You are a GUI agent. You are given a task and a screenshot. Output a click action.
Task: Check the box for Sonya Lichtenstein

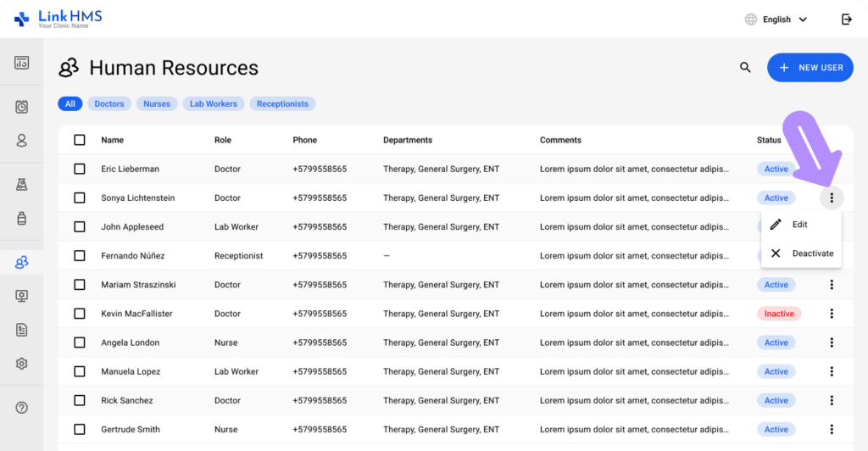(x=80, y=198)
